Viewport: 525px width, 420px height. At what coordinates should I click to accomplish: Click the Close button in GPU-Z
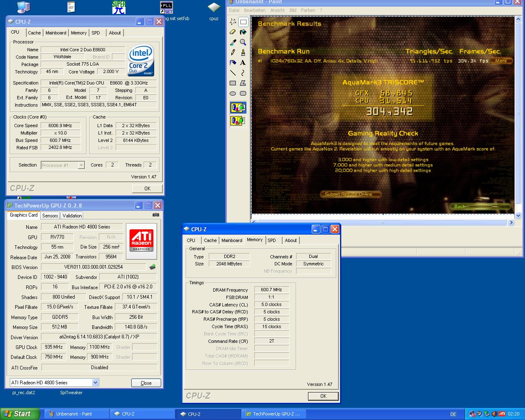pos(146,383)
